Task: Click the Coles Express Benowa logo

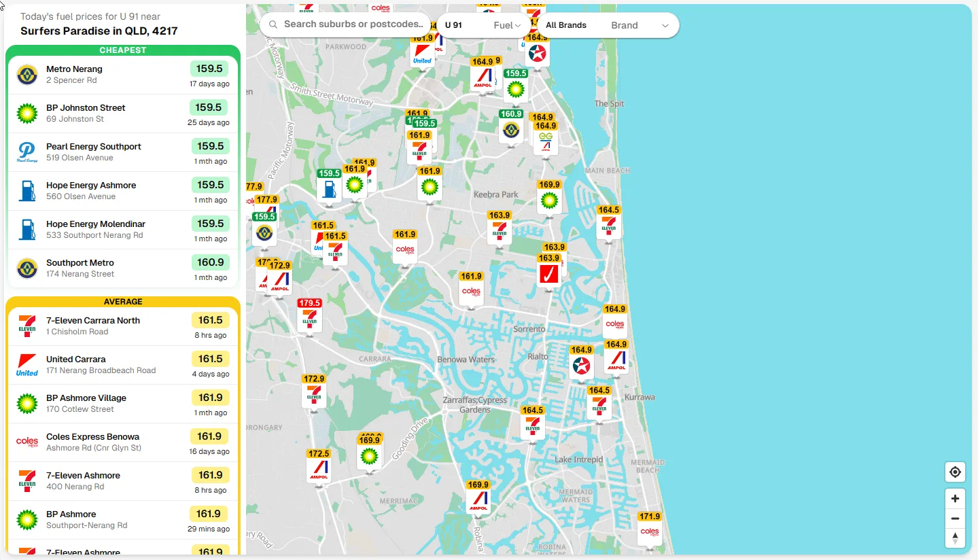Action: [27, 442]
